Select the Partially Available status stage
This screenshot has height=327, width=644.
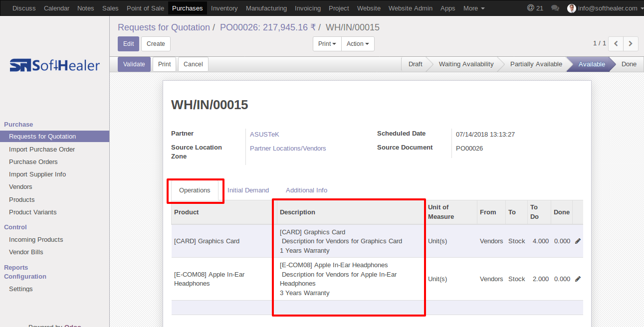536,64
